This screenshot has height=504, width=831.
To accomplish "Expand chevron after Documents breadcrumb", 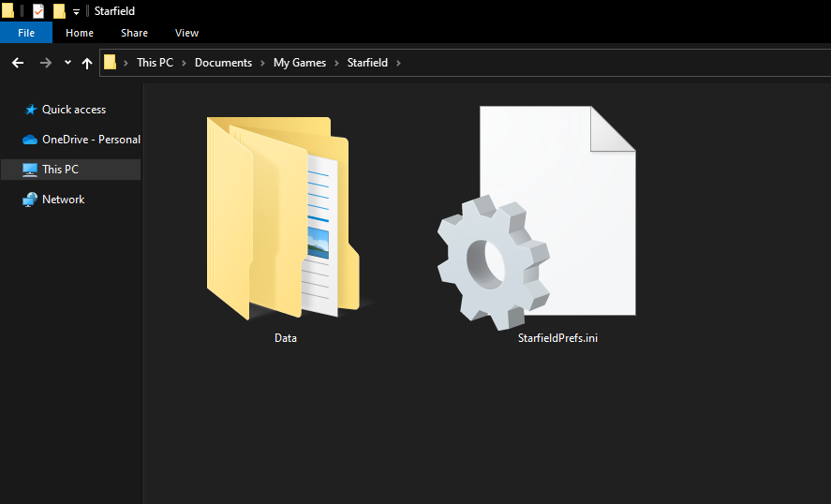I will point(262,63).
